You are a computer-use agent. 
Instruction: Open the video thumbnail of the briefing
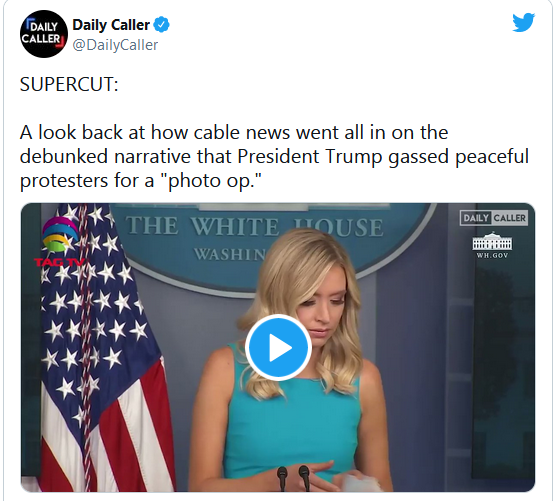tap(278, 347)
